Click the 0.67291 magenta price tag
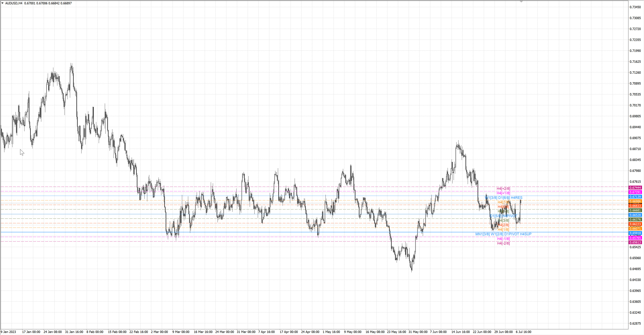 (635, 192)
